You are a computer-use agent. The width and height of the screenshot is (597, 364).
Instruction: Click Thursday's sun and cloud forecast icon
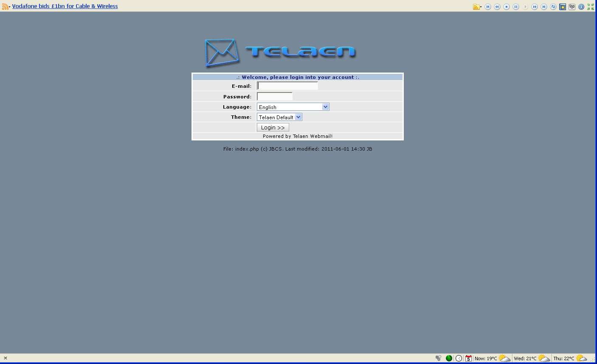582,358
